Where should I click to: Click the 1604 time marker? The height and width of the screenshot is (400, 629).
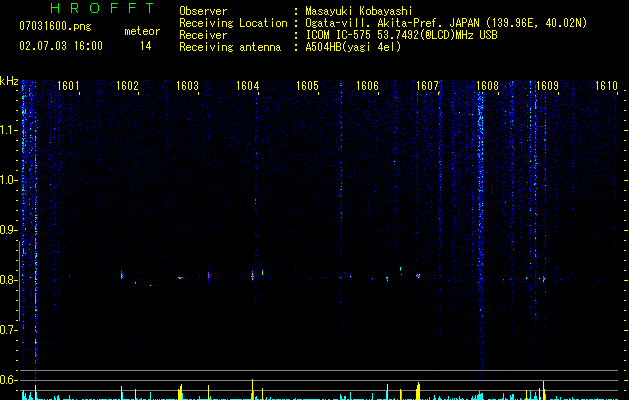click(247, 86)
